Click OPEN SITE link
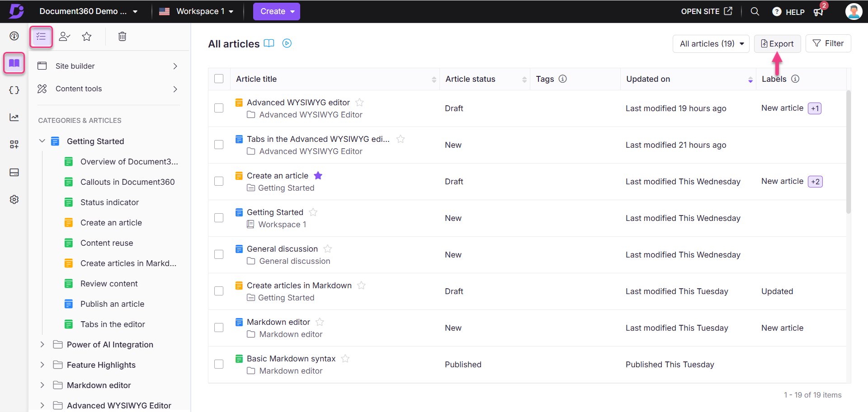This screenshot has width=868, height=412. click(x=706, y=11)
